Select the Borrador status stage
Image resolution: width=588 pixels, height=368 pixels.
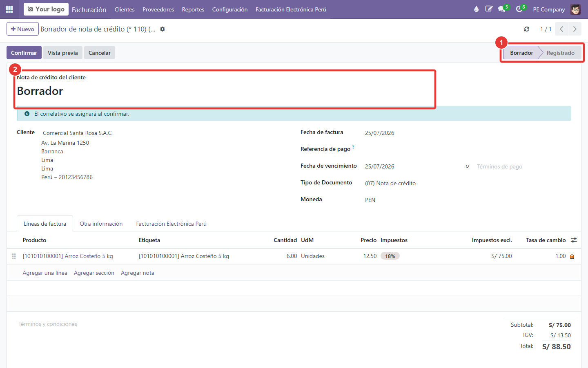coord(521,53)
